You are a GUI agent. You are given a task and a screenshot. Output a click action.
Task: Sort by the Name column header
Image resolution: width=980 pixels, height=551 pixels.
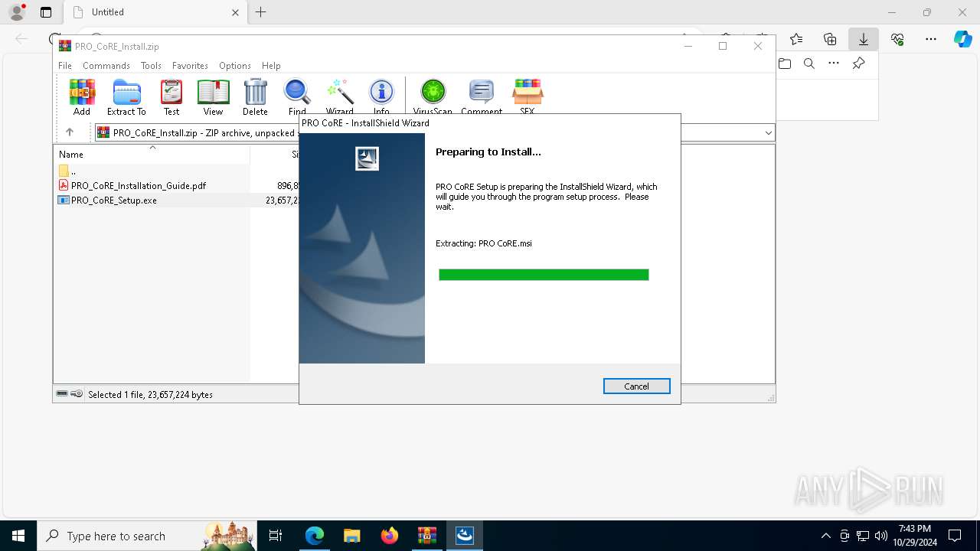click(71, 154)
